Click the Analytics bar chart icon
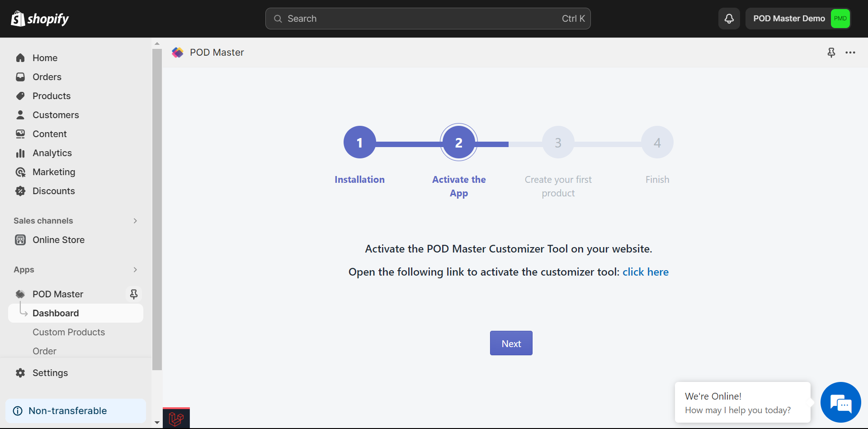The image size is (868, 429). click(20, 153)
